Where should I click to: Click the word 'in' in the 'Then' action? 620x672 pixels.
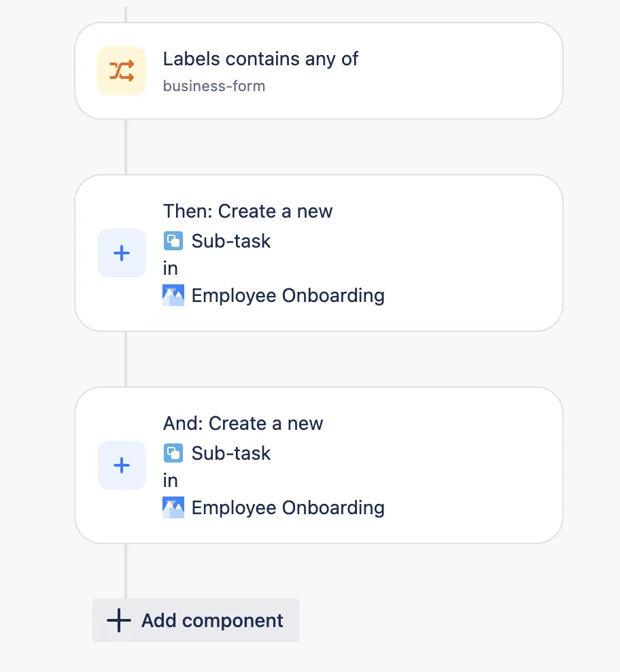[x=171, y=269]
